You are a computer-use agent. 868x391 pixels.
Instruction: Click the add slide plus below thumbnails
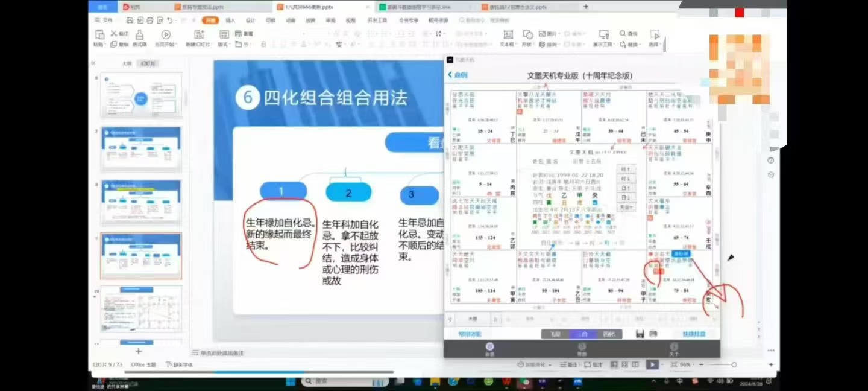(x=139, y=351)
